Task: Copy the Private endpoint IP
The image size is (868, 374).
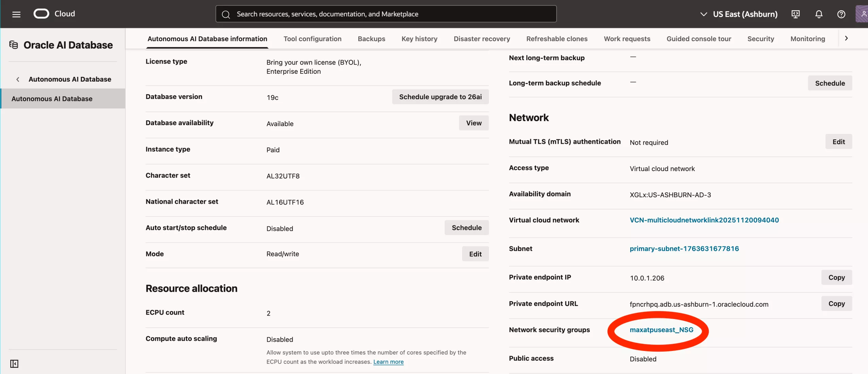Action: tap(836, 277)
